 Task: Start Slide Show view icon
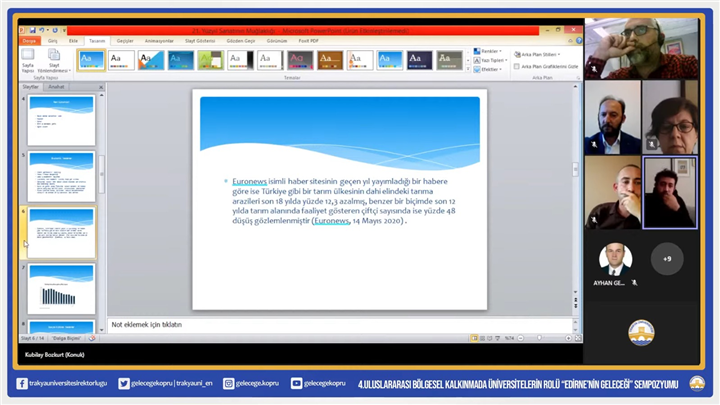497,338
